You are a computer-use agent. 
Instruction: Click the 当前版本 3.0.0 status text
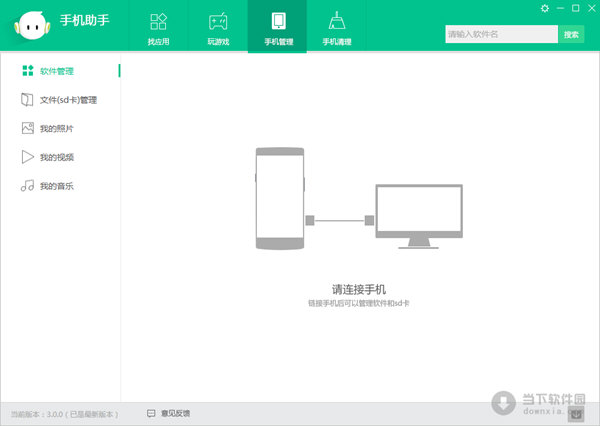(64, 414)
